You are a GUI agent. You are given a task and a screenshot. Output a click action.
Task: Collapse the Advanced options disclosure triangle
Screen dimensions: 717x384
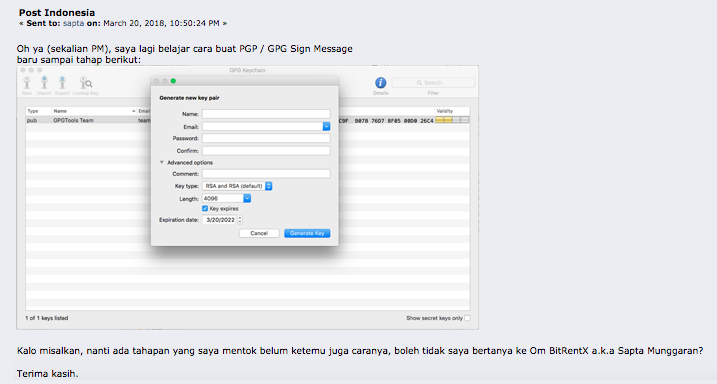[162, 162]
